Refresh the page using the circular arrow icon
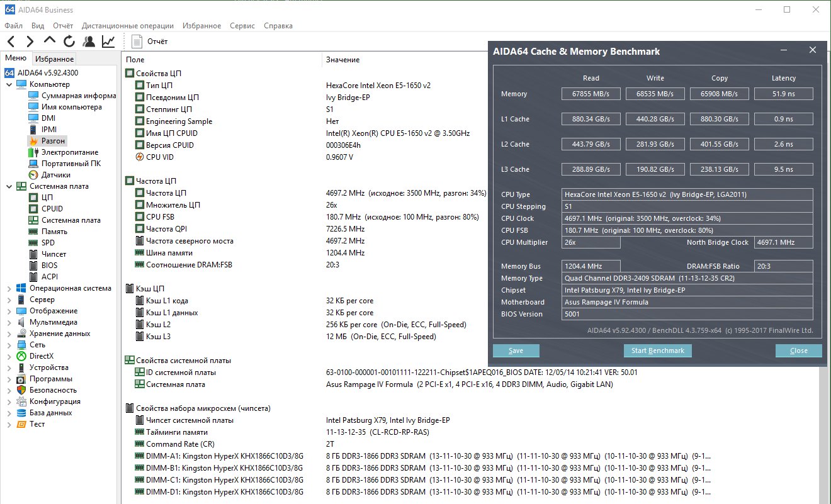The height and width of the screenshot is (504, 831). (69, 42)
